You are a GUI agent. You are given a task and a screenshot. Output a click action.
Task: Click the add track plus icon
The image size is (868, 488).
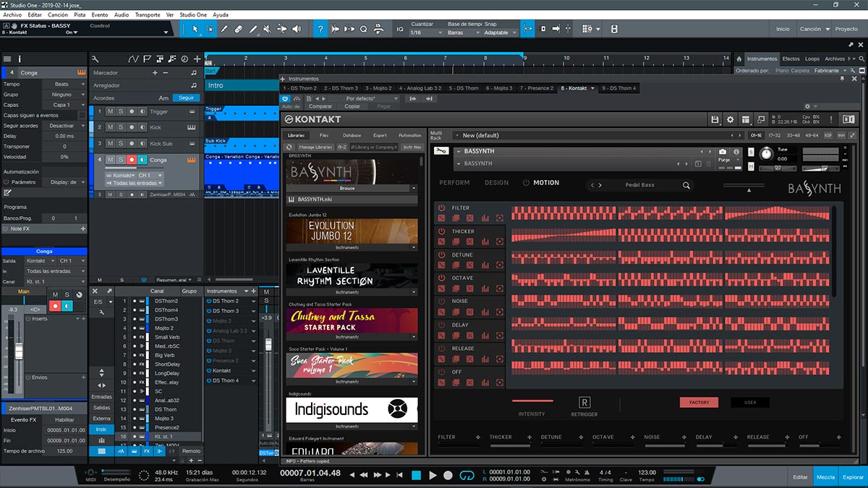197,59
